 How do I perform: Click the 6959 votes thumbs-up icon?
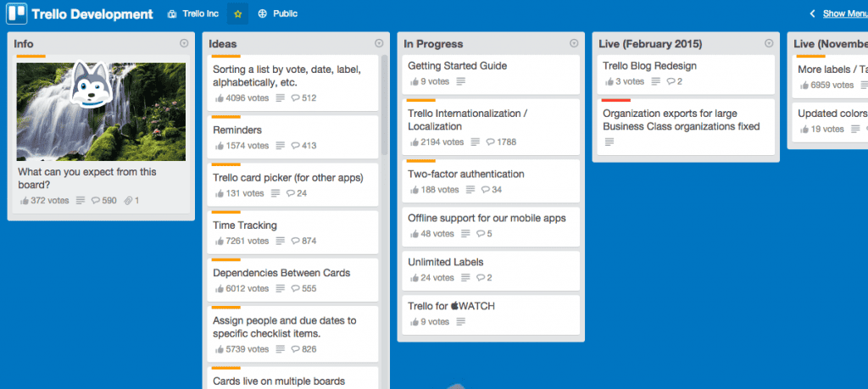804,86
